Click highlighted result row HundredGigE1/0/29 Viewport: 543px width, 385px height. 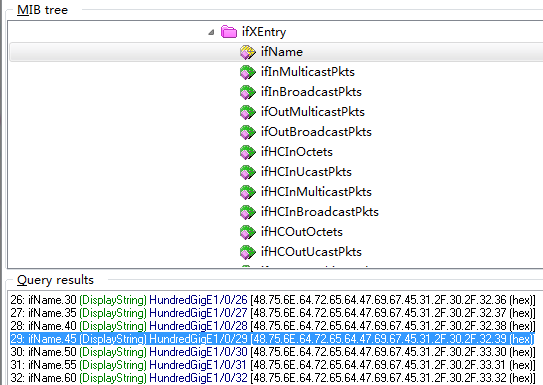click(273, 339)
